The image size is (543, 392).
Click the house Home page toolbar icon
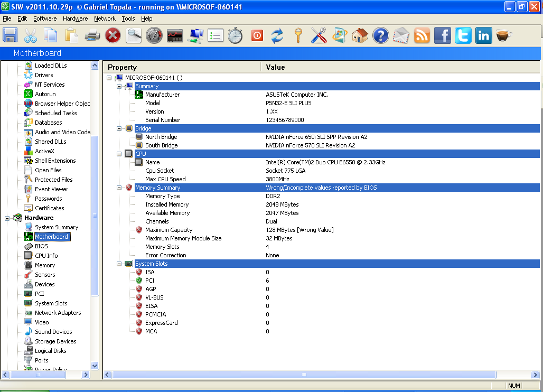(360, 35)
